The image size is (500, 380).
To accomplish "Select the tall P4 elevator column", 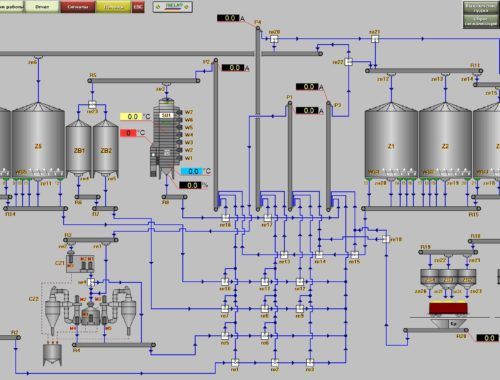I will 258,118.
